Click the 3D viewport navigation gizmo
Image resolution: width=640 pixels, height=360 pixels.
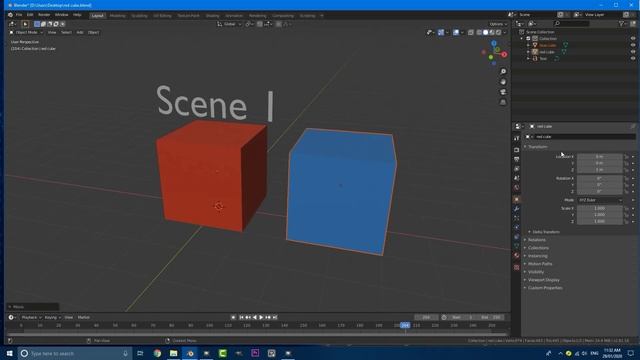(x=494, y=53)
